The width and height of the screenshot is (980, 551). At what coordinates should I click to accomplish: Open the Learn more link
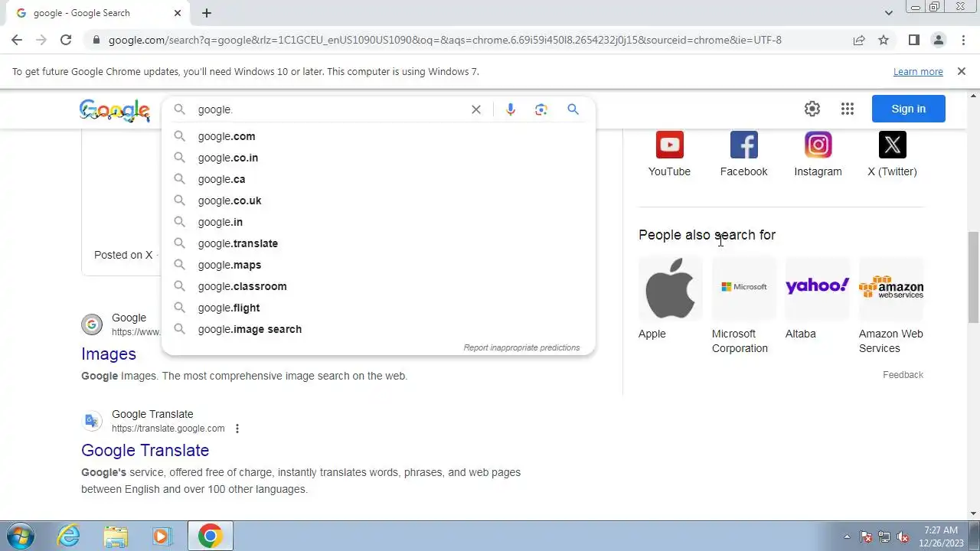point(918,71)
